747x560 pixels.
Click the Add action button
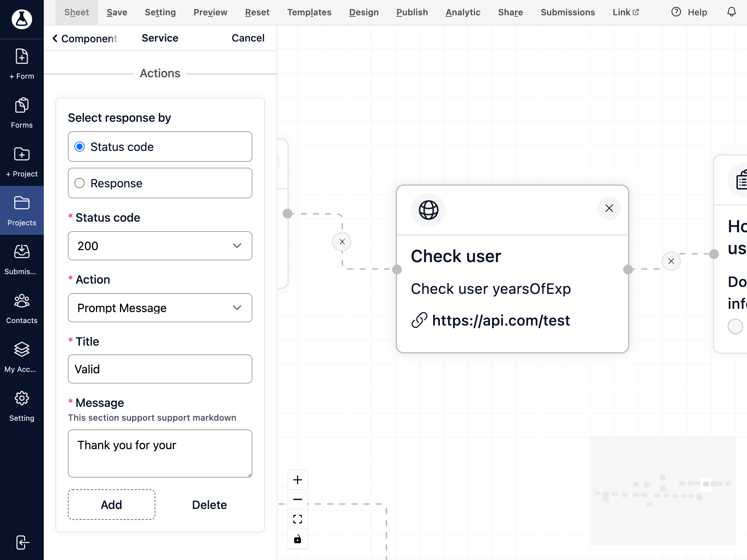pos(112,505)
